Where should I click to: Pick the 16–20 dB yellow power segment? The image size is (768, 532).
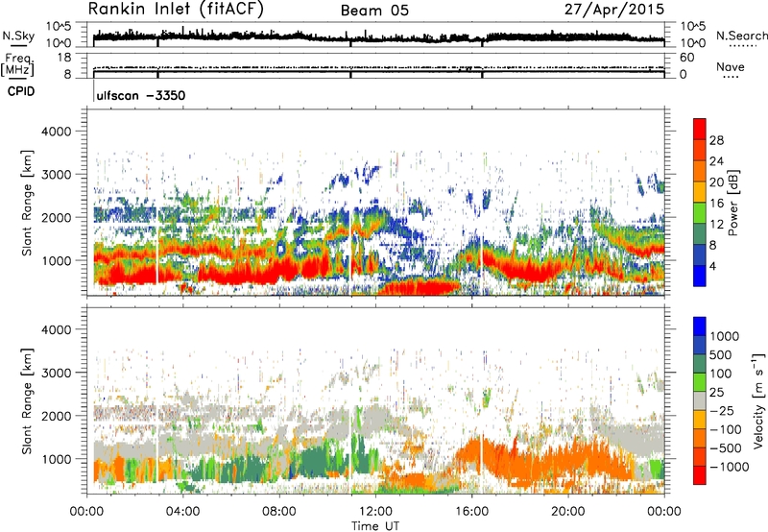[700, 192]
